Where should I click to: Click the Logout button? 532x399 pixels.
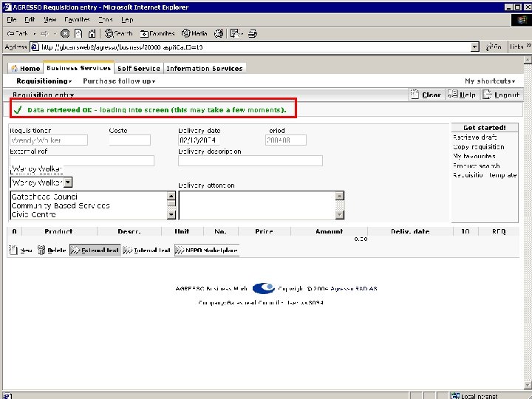coord(501,95)
